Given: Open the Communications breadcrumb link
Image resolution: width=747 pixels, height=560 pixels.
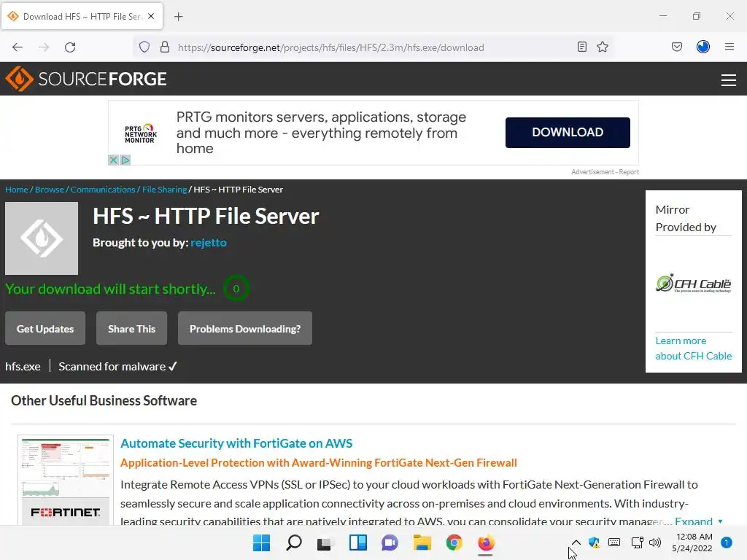Looking at the screenshot, I should pos(103,190).
